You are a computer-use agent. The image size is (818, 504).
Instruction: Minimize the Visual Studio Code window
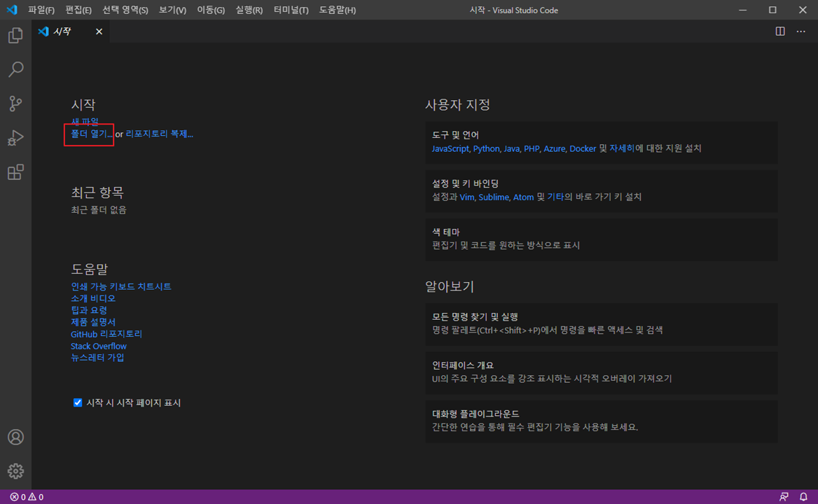742,10
